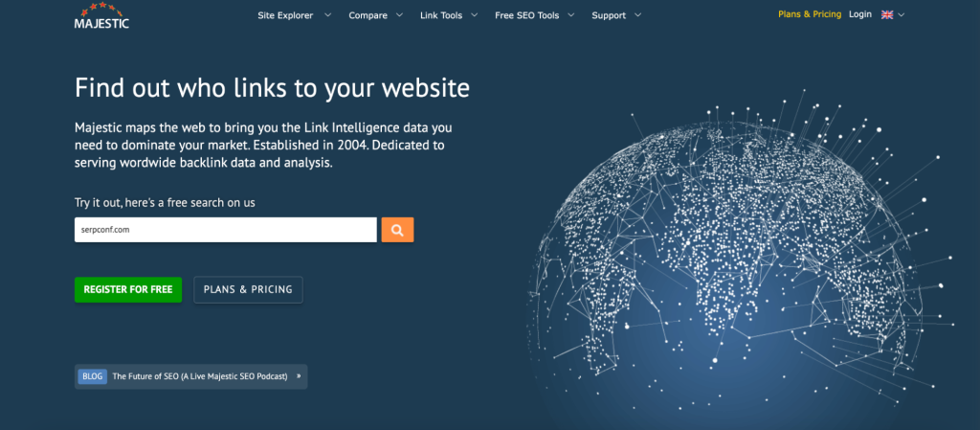Open the Free SEO Tools menu

(x=526, y=15)
